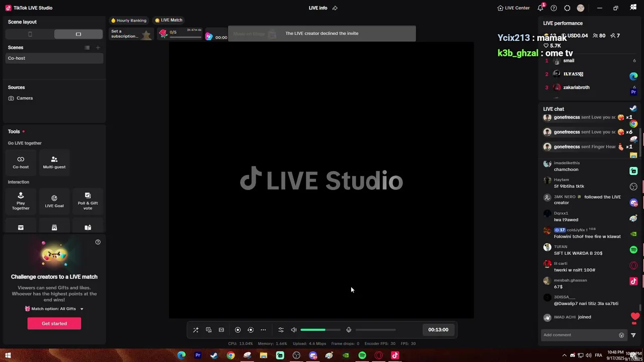Mute the speaker output
This screenshot has width=644, height=362.
pyautogui.click(x=294, y=330)
